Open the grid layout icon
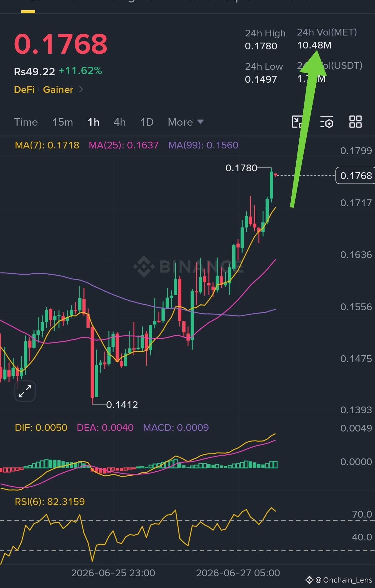 click(x=356, y=122)
